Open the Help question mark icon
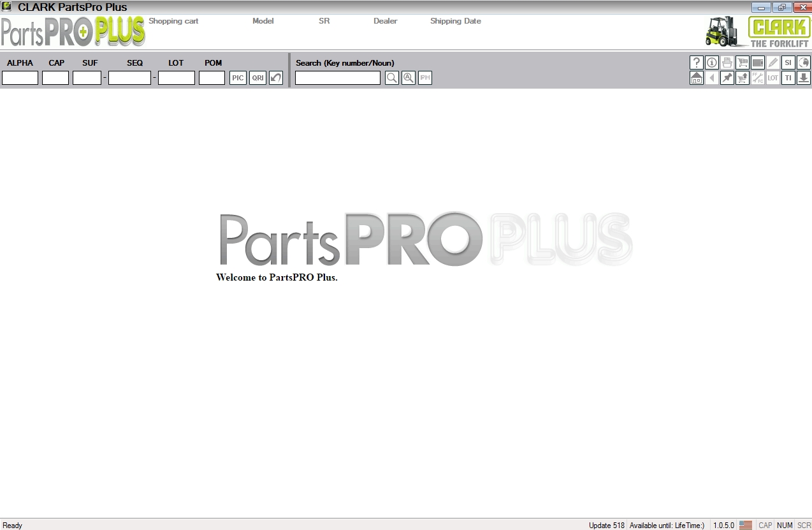812x530 pixels. tap(697, 63)
